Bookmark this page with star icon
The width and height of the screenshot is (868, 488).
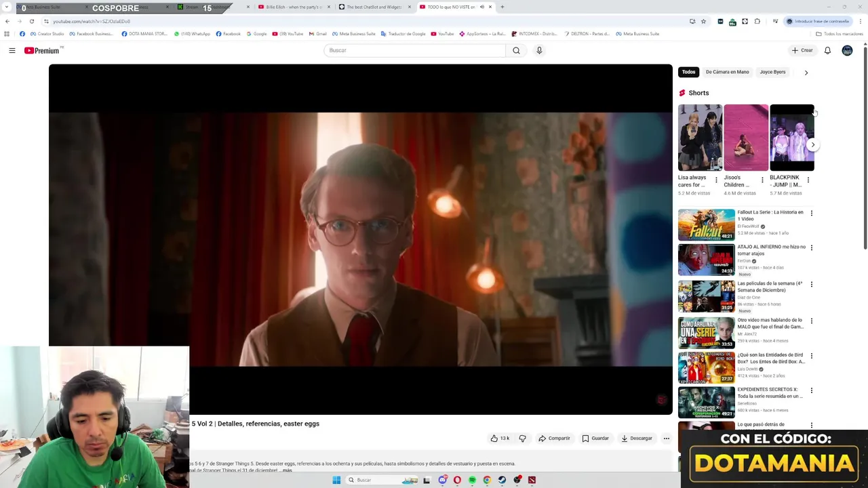(703, 21)
